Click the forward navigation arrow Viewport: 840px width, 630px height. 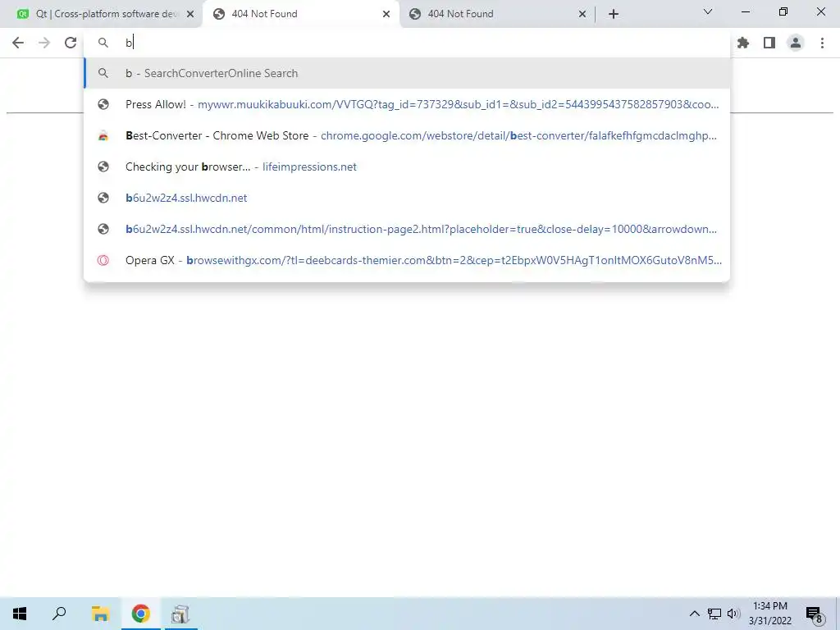pos(44,43)
